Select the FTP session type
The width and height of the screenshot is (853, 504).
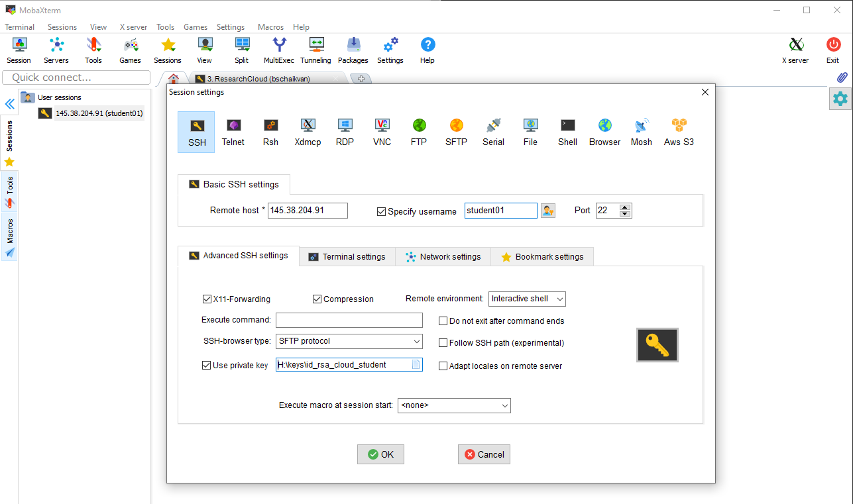tap(419, 132)
